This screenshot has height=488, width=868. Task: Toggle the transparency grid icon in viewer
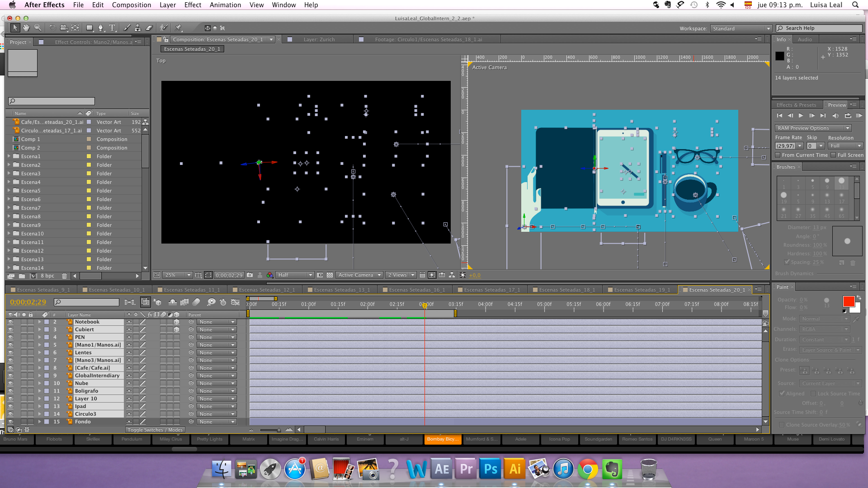[330, 275]
